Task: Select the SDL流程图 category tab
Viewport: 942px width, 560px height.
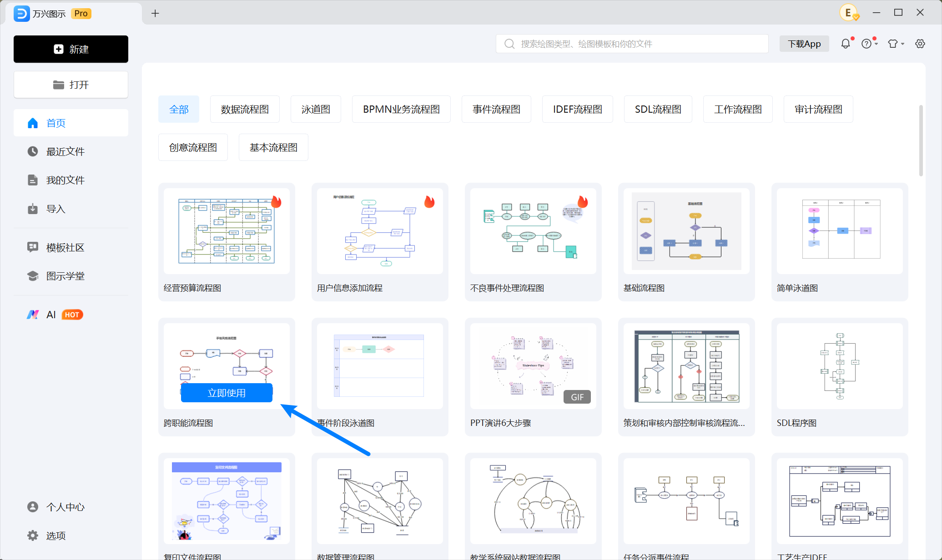Action: tap(658, 109)
